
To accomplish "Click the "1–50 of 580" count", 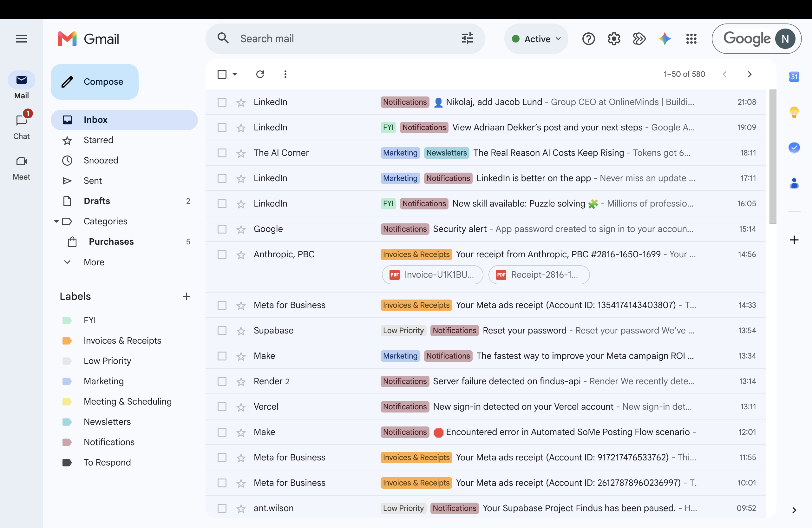I will pos(684,74).
